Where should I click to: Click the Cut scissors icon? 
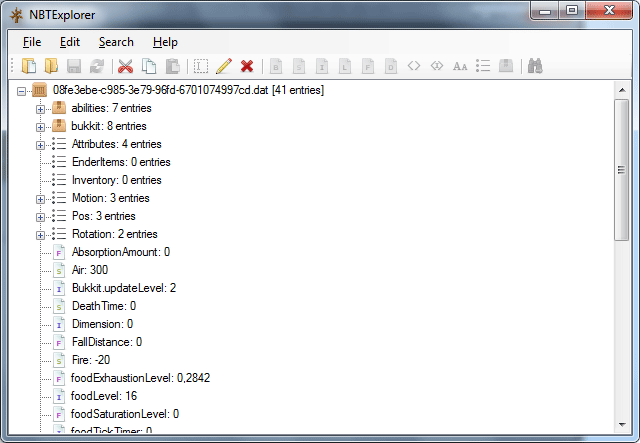tap(125, 66)
